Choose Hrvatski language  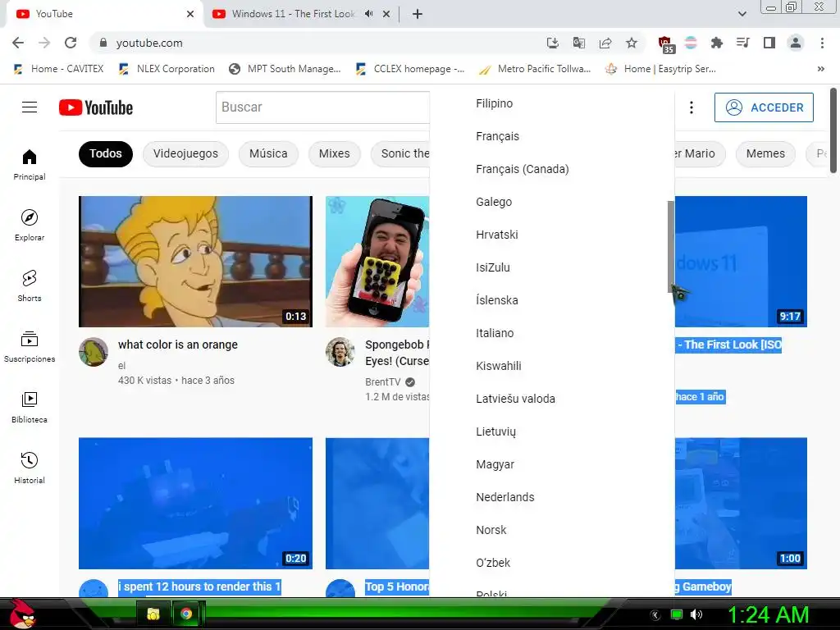click(x=552, y=235)
